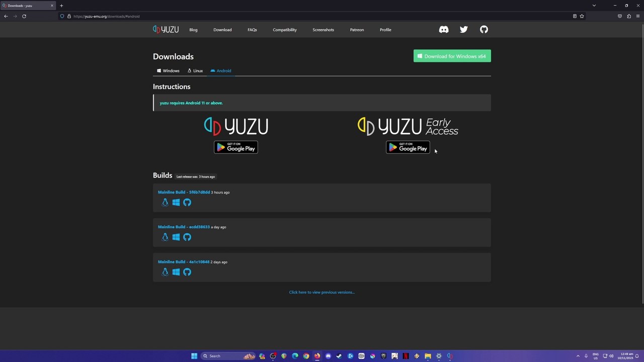The height and width of the screenshot is (362, 644).
Task: Click the "Last release was 3 hours ago" badge
Action: click(196, 176)
